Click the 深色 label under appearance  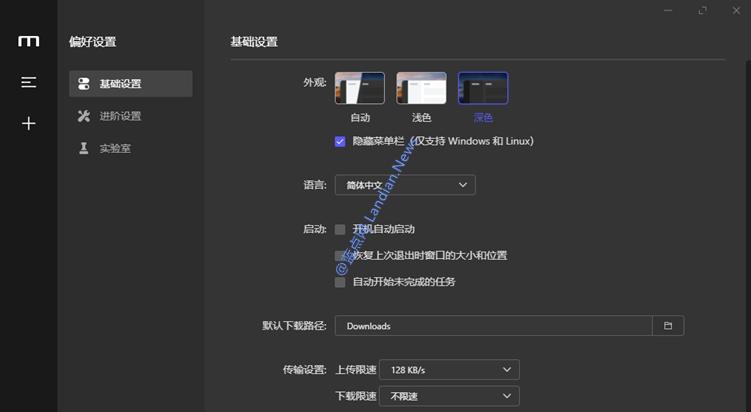(483, 117)
